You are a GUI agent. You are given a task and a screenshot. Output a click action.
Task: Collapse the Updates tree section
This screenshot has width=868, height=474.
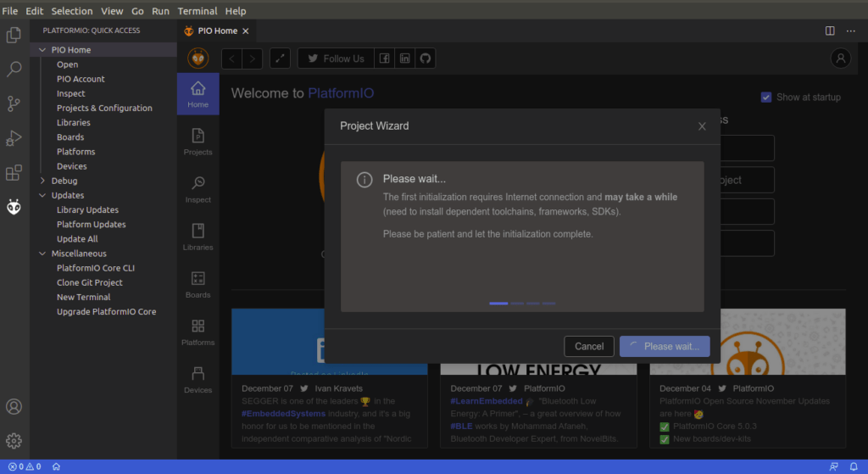42,195
